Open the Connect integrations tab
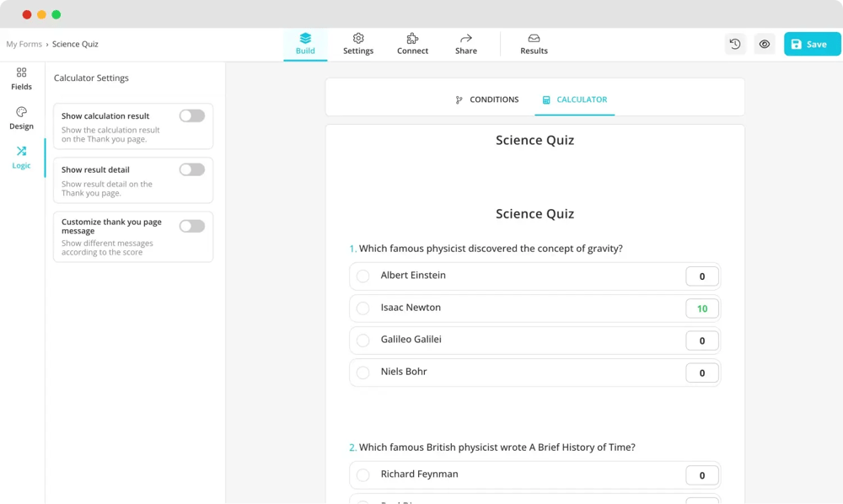This screenshot has width=843, height=504. 412,44
